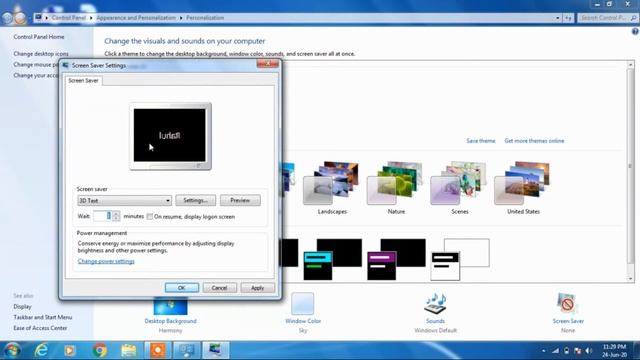Select the Landscapes theme

click(331, 188)
